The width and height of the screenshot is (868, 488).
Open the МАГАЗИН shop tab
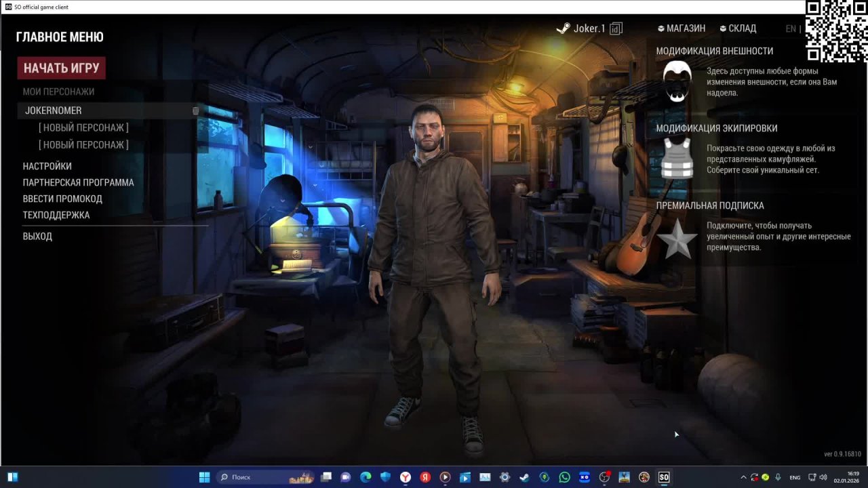coord(682,28)
